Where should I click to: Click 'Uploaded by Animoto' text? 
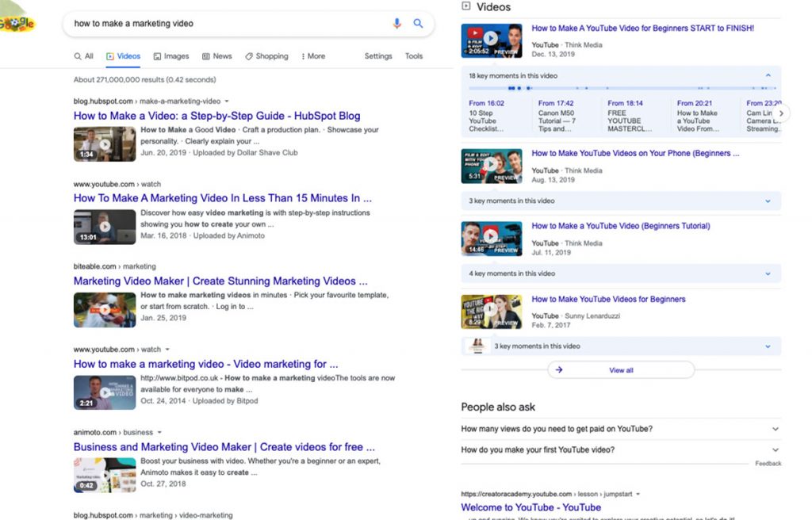pos(229,235)
